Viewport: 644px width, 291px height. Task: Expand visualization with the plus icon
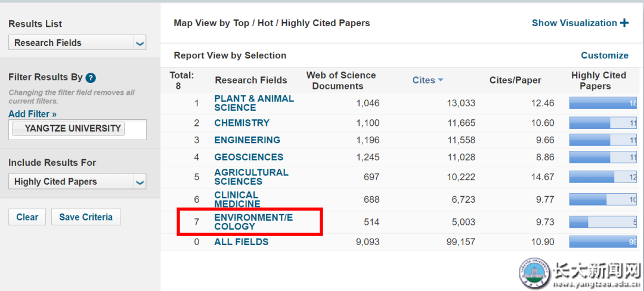(624, 23)
